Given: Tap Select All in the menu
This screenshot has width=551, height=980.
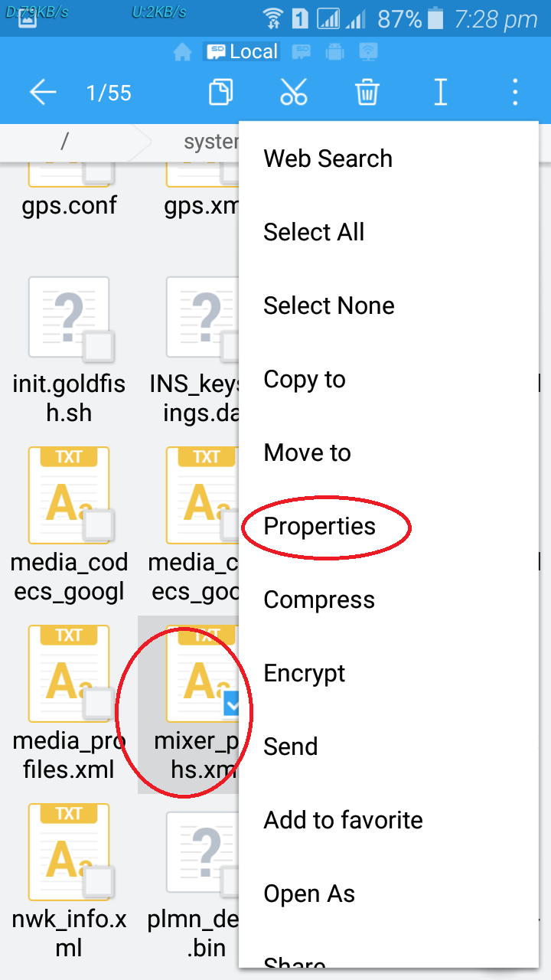Looking at the screenshot, I should (x=314, y=233).
